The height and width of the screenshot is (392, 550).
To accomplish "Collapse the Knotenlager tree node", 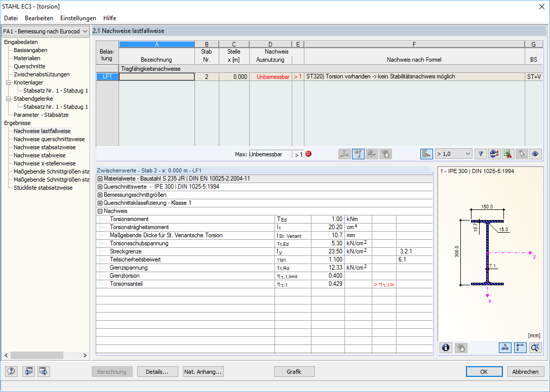I will (9, 82).
